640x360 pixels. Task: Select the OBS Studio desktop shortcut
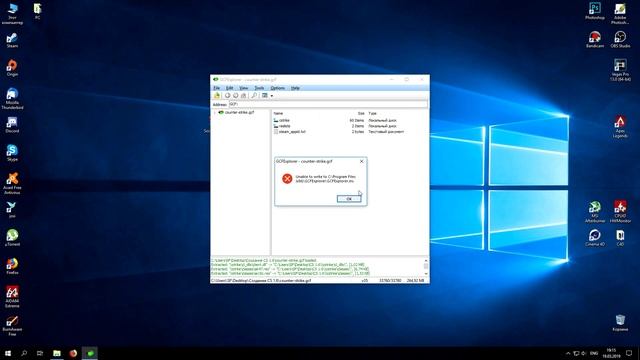point(620,40)
